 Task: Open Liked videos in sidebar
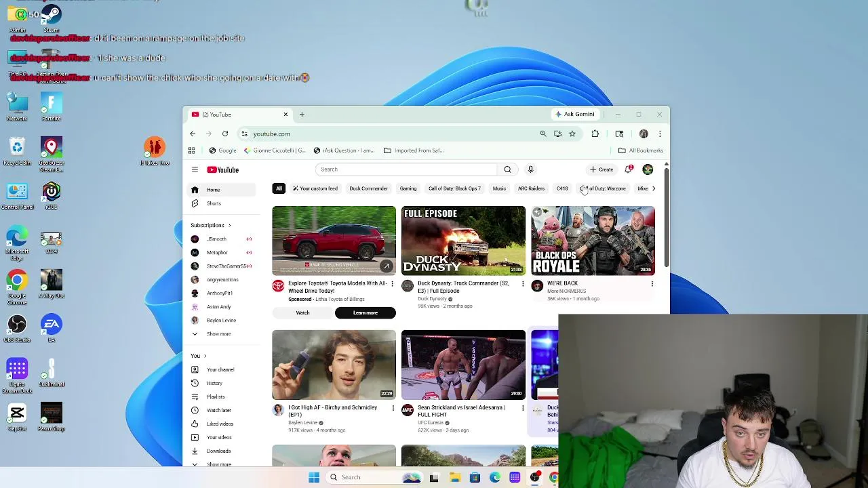tap(222, 424)
